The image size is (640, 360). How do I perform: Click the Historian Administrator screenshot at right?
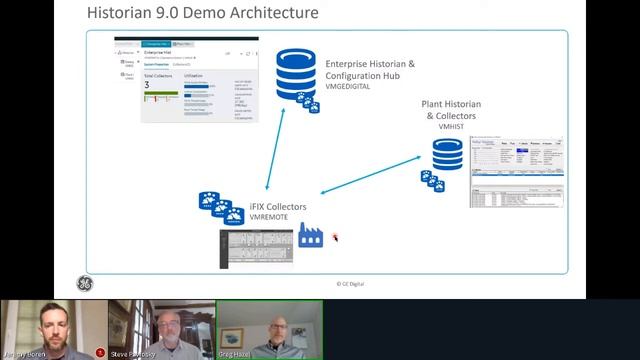click(x=517, y=172)
